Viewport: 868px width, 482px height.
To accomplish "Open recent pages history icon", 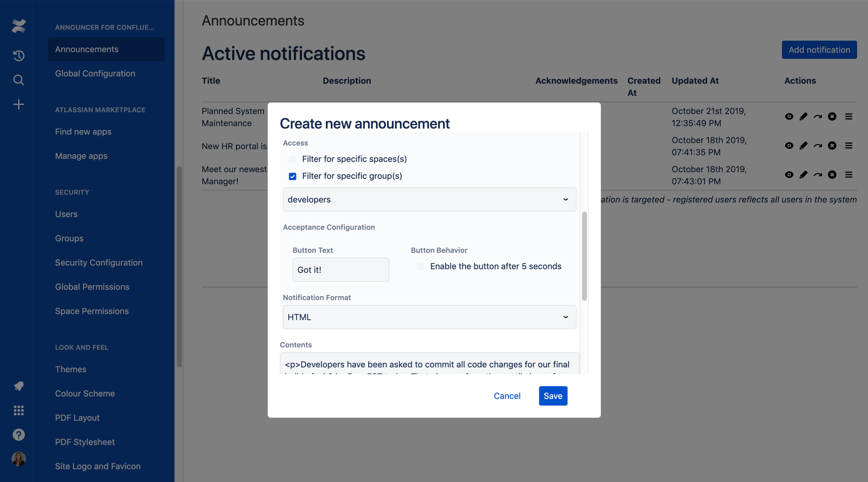I will [19, 56].
